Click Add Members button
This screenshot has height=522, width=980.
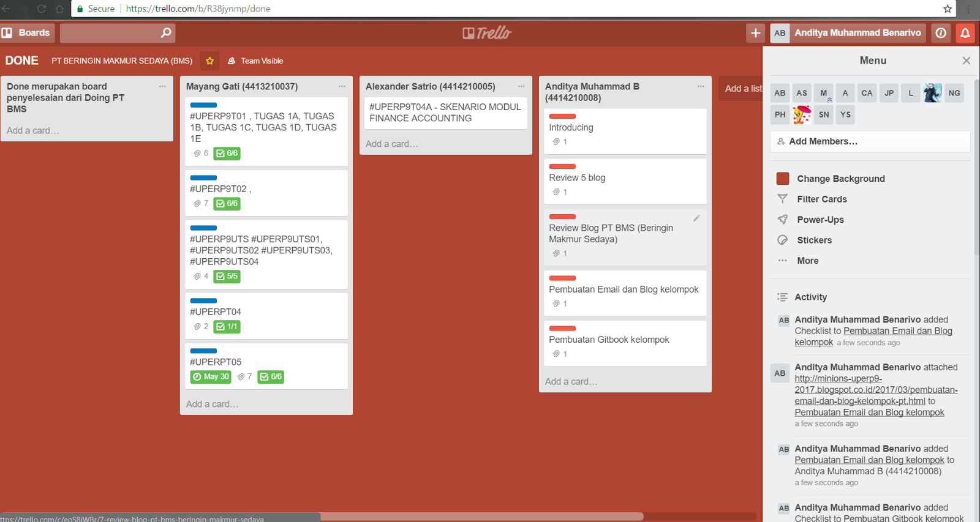coord(870,141)
